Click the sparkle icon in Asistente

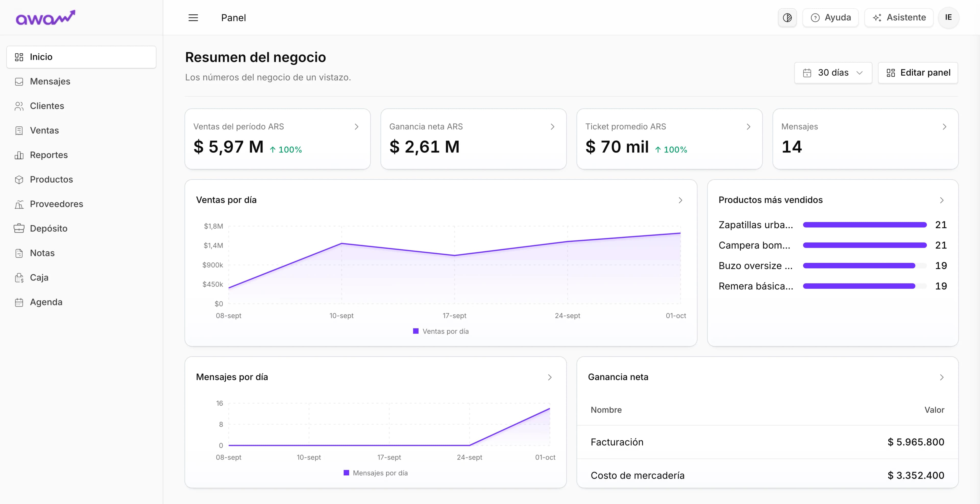coord(877,18)
